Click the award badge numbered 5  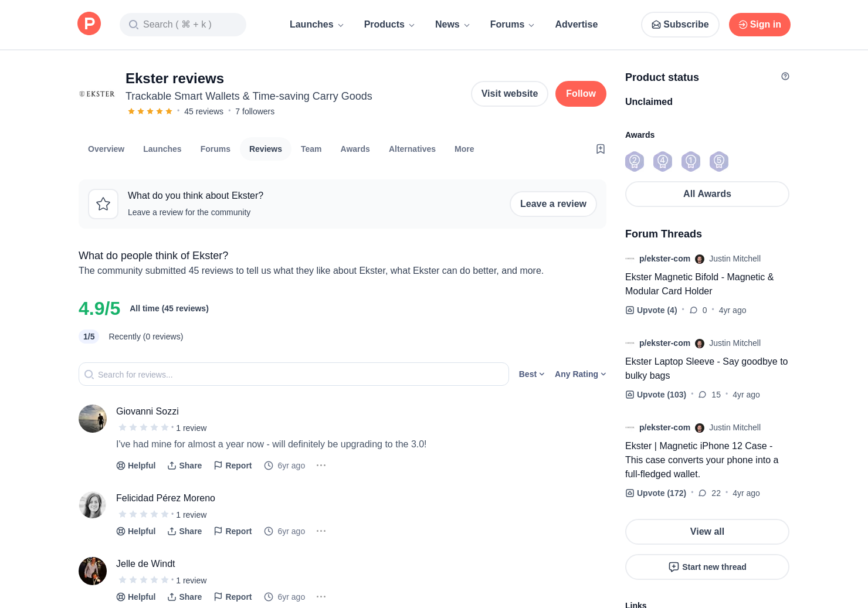pyautogui.click(x=719, y=161)
